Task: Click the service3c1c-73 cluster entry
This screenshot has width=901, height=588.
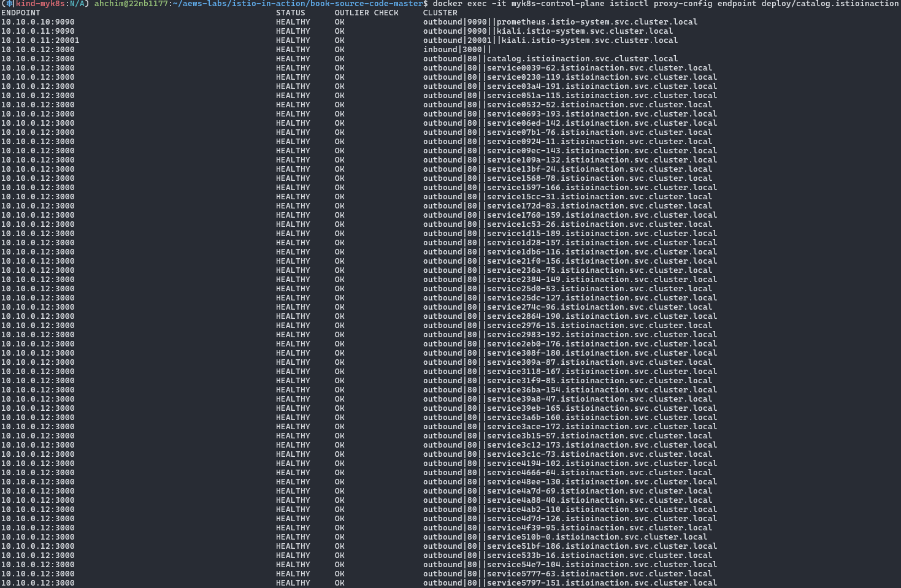Action: click(x=567, y=454)
